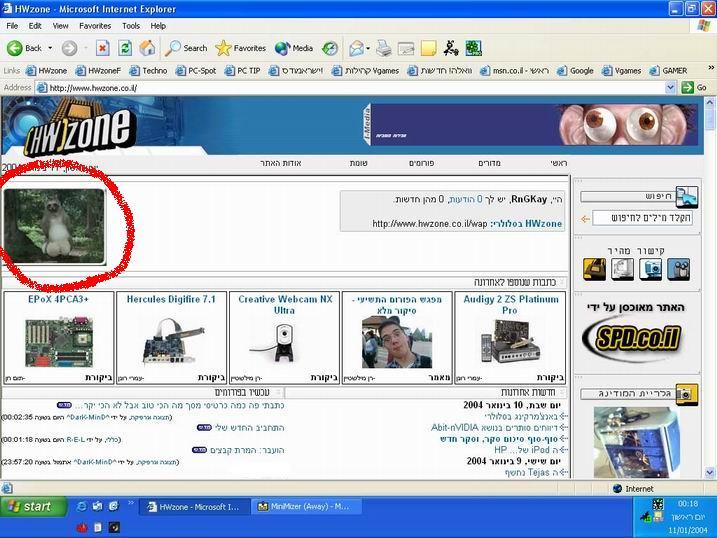Open the View menu
This screenshot has width=717, height=538.
(60, 26)
